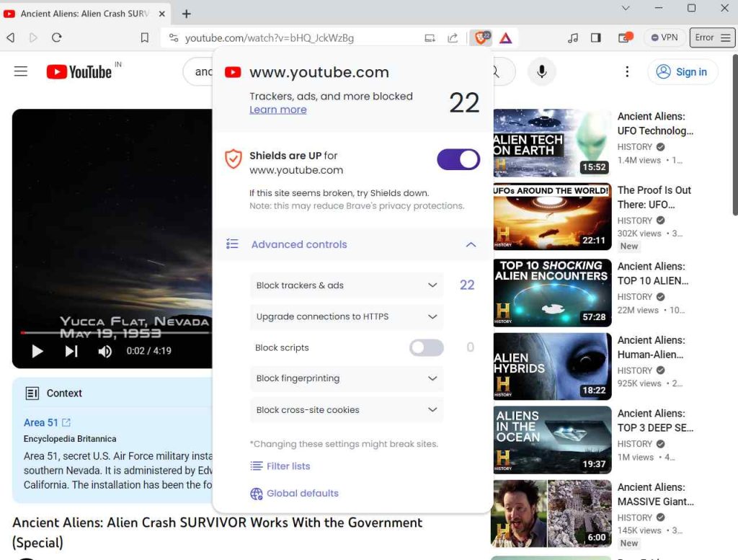The image size is (738, 560).
Task: Open a new browser tab
Action: pyautogui.click(x=187, y=14)
